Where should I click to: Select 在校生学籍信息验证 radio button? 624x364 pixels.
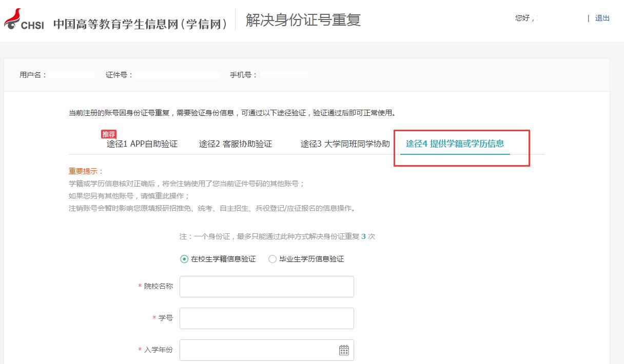click(184, 259)
